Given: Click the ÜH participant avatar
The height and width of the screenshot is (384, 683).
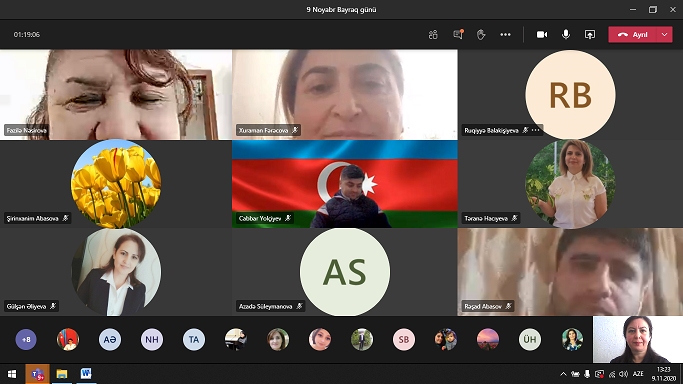Looking at the screenshot, I should (x=530, y=340).
